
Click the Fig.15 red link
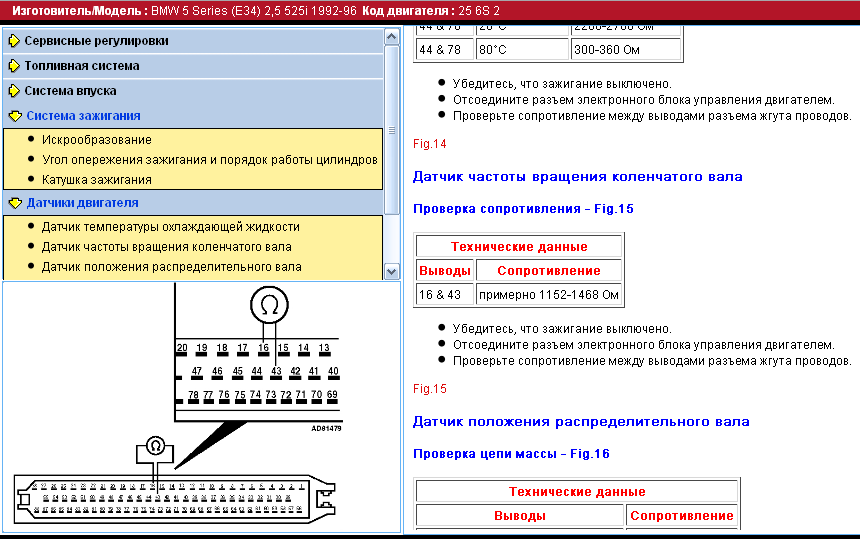(x=429, y=389)
